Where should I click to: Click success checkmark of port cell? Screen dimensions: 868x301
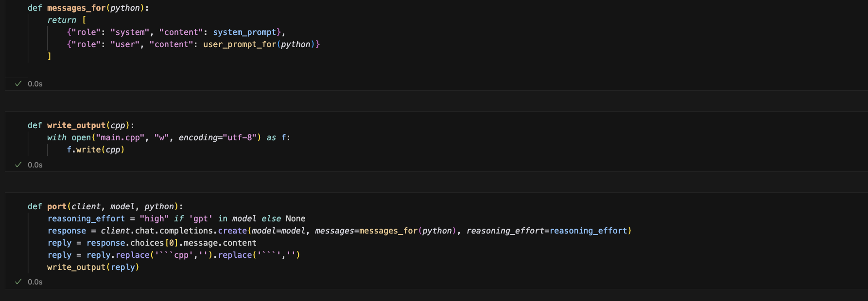[x=18, y=282]
